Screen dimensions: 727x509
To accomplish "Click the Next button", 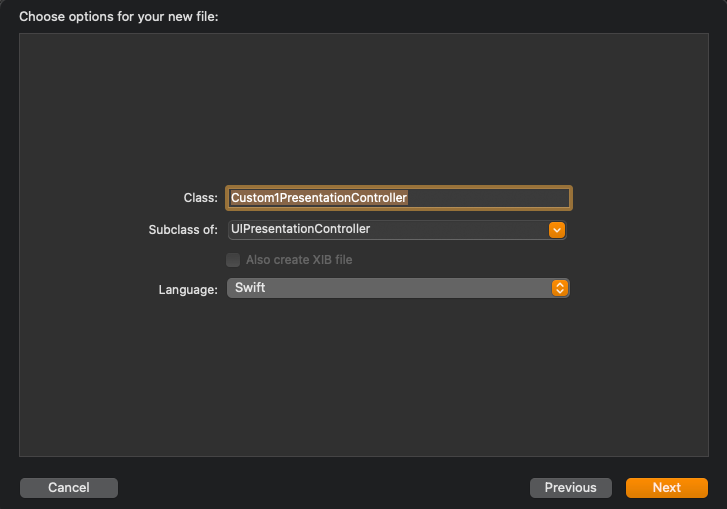I will click(667, 488).
